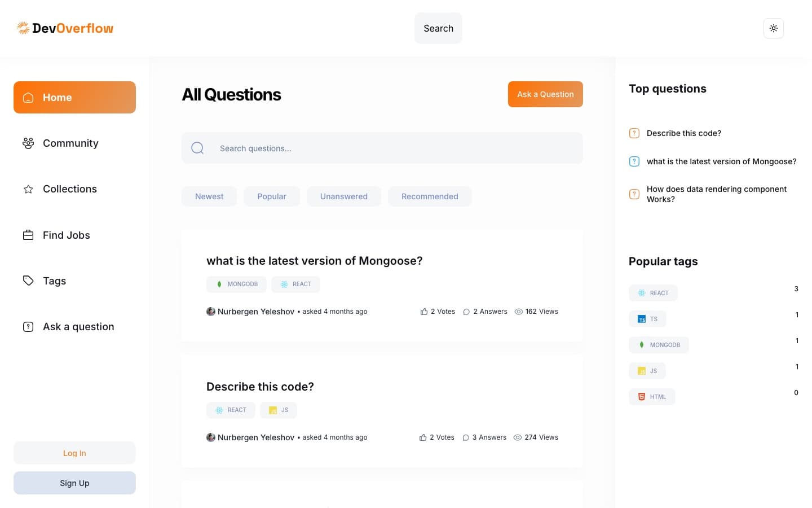The height and width of the screenshot is (508, 812).
Task: Select Ask a question in sidebar
Action: click(x=74, y=327)
